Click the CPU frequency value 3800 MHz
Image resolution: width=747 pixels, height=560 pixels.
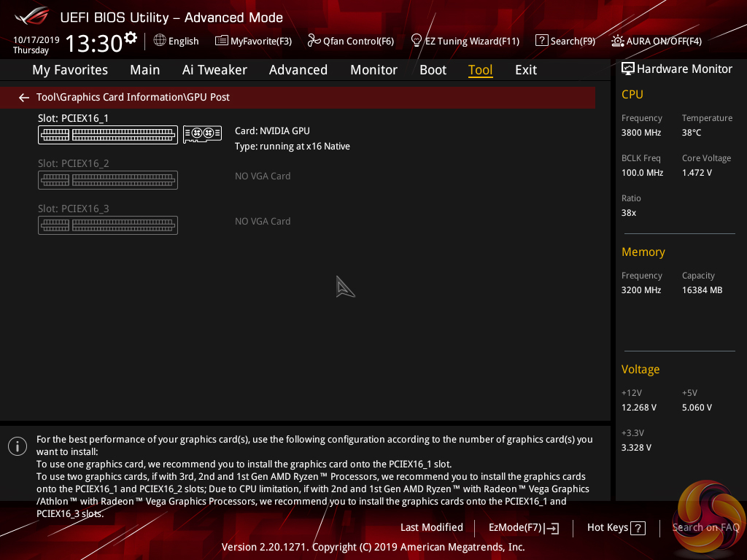tap(641, 133)
